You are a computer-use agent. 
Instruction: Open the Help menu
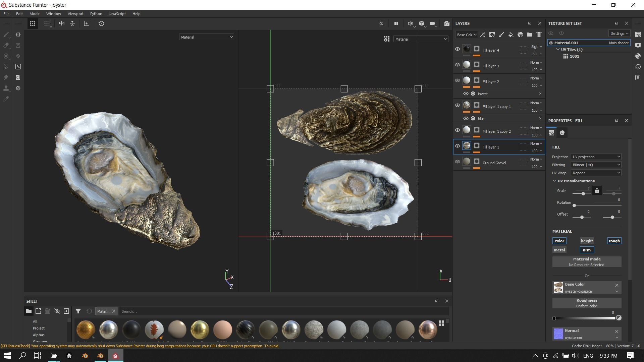coord(137,14)
